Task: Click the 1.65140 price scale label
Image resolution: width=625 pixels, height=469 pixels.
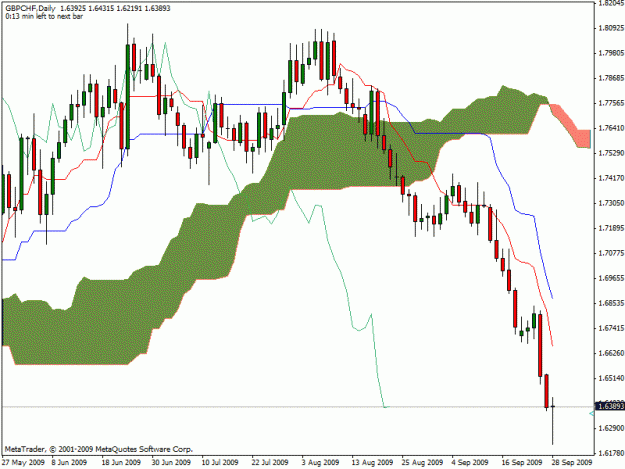Action: click(x=611, y=378)
